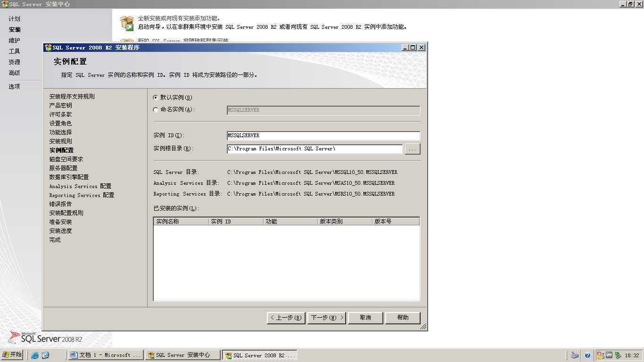Screen dimensions: 644x362
Task: Click the 全新安装或向现有安装添加功能 link
Action: coord(179,18)
